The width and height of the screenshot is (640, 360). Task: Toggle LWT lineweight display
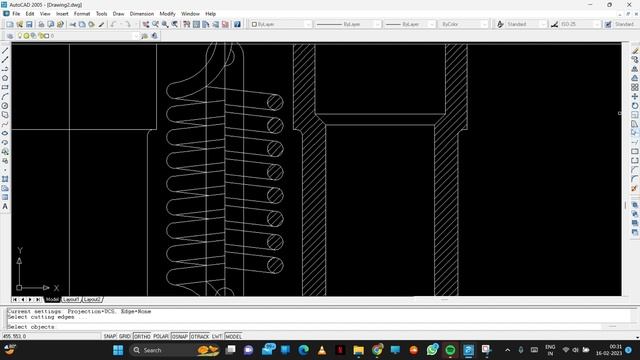click(x=217, y=336)
